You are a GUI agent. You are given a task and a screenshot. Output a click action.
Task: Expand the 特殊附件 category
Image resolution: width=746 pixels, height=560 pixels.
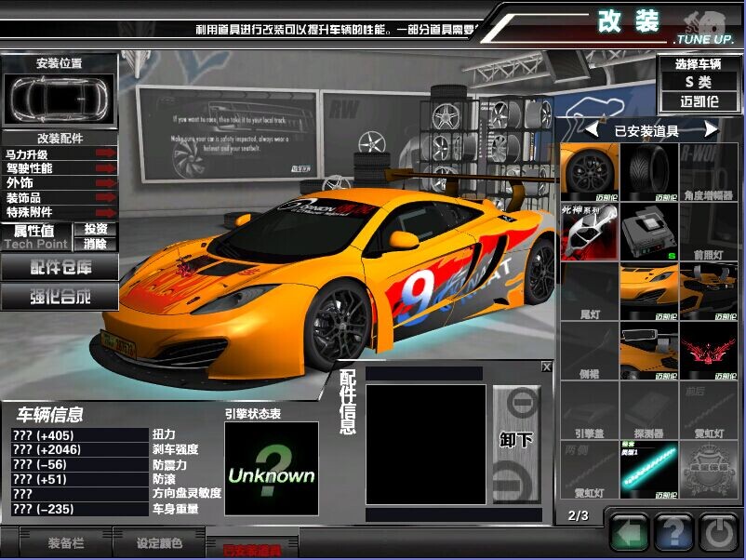[x=60, y=212]
